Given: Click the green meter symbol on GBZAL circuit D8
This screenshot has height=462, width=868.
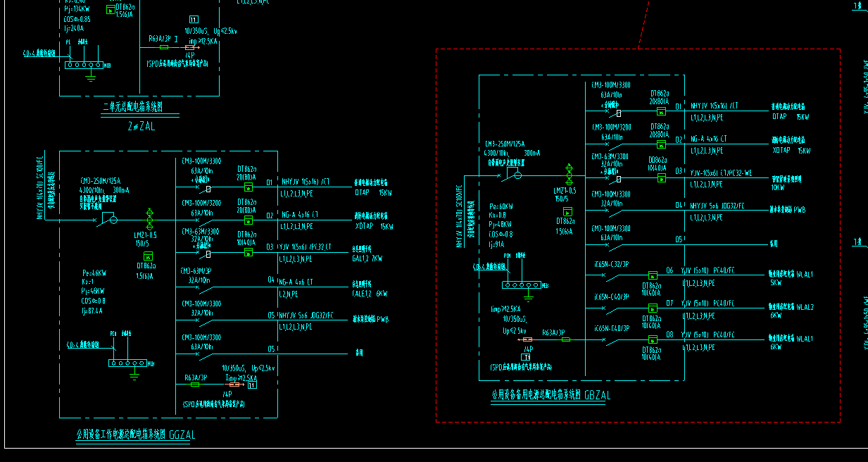Looking at the screenshot, I should (x=653, y=341).
